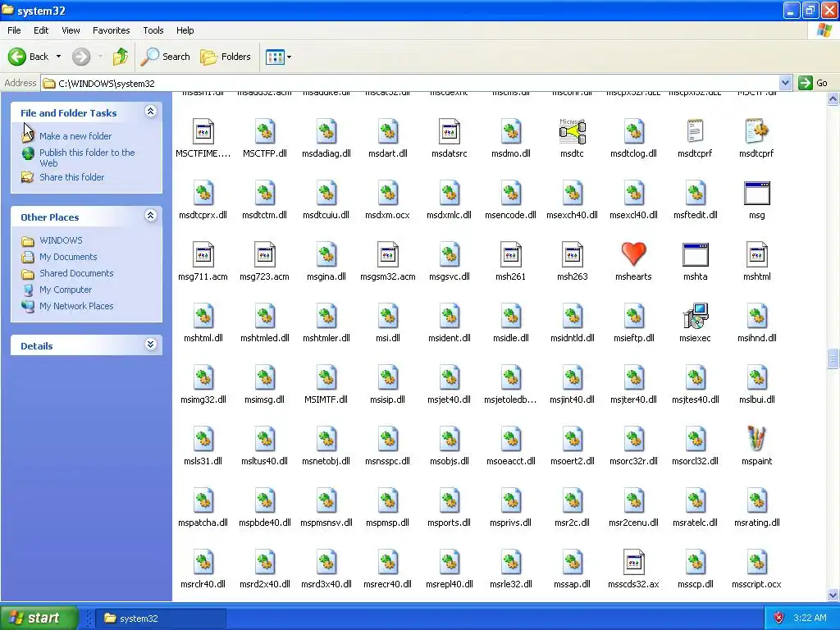Select the msrle32.dll file icon

pyautogui.click(x=511, y=563)
